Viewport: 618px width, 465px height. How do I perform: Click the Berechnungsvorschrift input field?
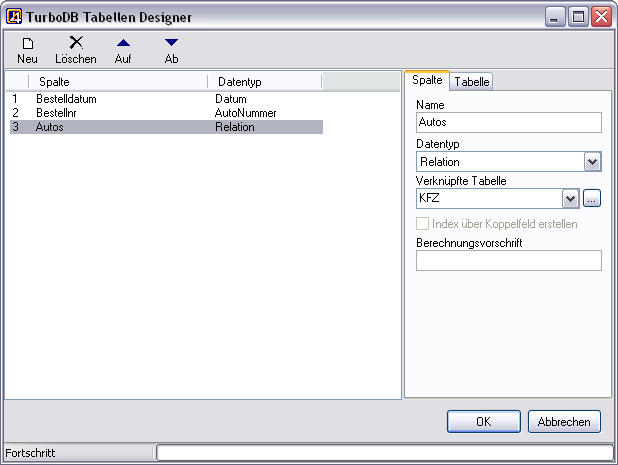508,260
